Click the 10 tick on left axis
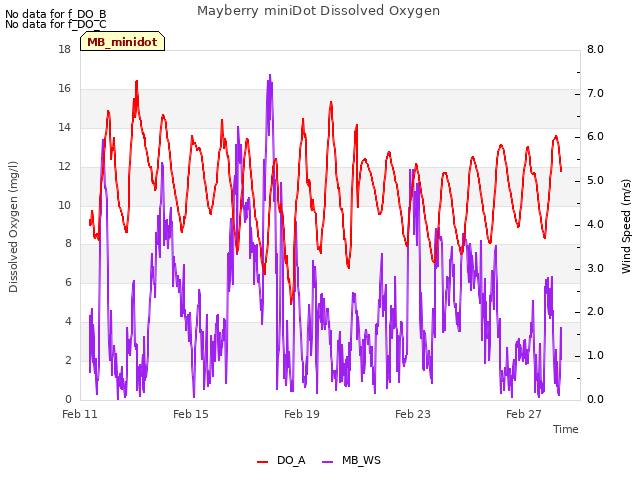This screenshot has width=640, height=480. (64, 205)
